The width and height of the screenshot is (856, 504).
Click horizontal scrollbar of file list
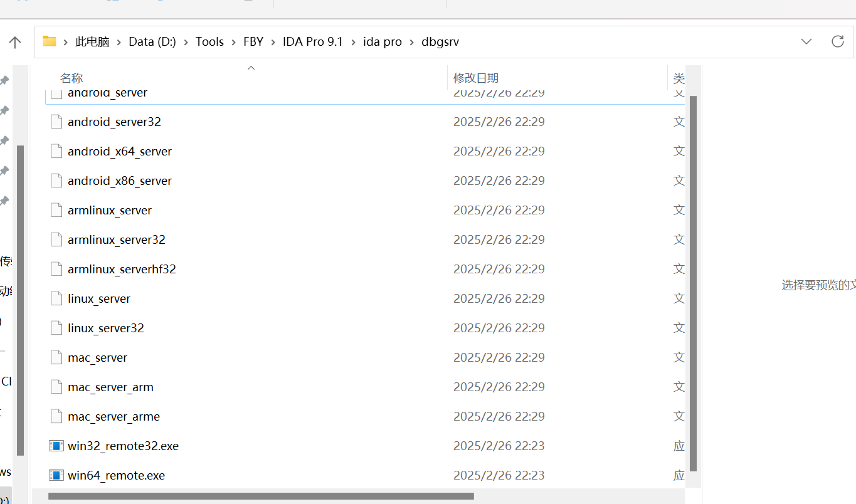(x=261, y=496)
